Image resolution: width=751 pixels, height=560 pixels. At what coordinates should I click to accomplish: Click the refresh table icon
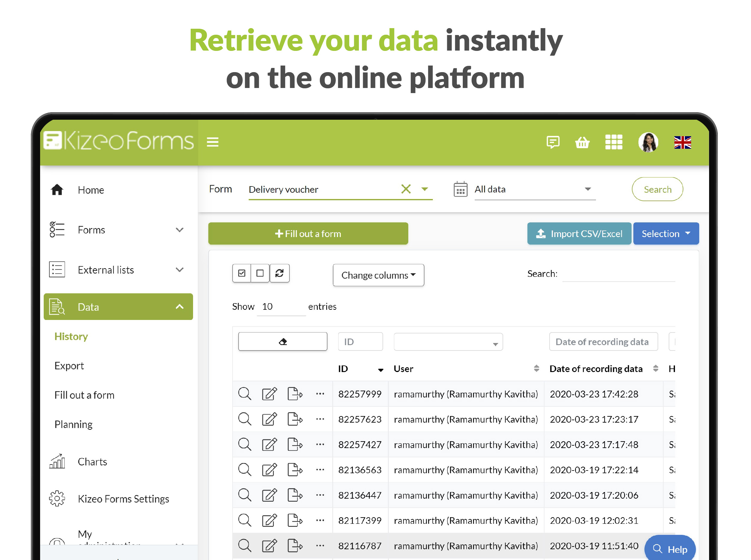279,273
